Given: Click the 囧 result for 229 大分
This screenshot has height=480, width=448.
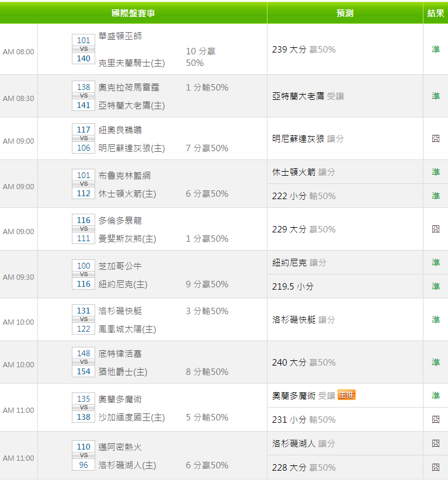Looking at the screenshot, I should (436, 229).
